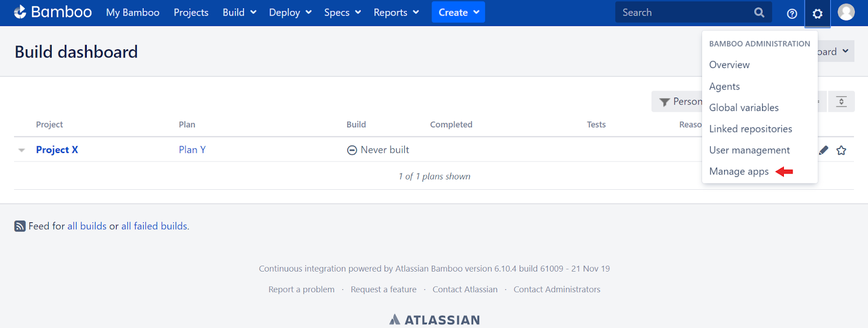Click Contact Atlassian link
This screenshot has height=328, width=868.
[465, 290]
